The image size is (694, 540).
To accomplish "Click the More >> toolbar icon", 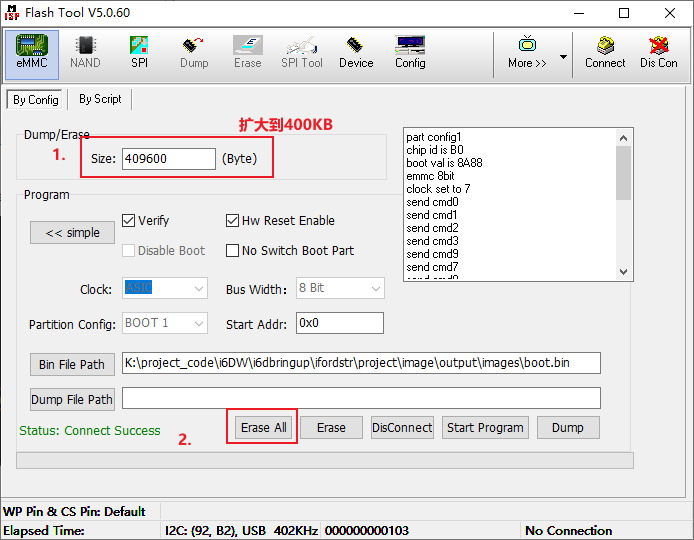I will (x=527, y=53).
